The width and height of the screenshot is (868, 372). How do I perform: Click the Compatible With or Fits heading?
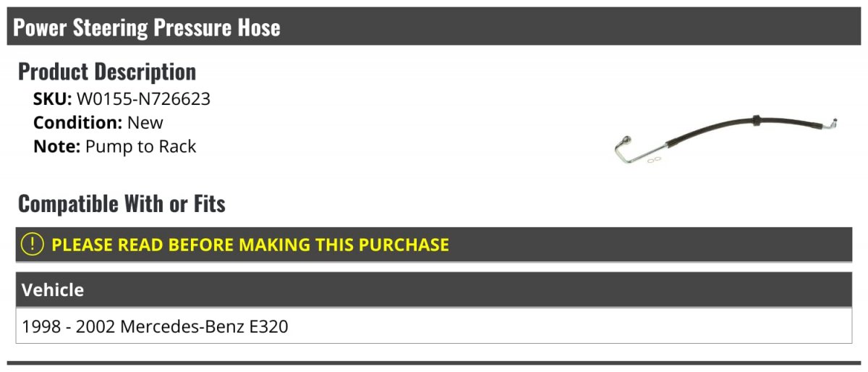122,204
